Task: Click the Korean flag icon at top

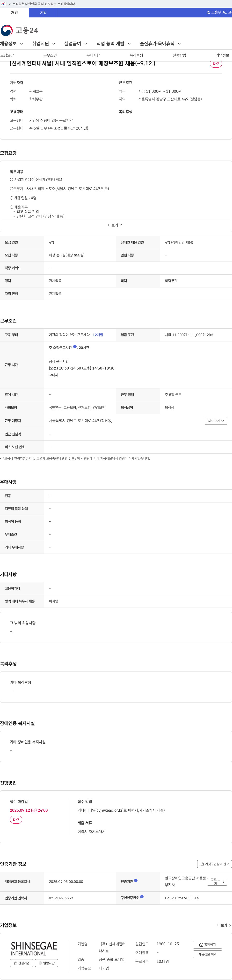Action: pos(3,4)
